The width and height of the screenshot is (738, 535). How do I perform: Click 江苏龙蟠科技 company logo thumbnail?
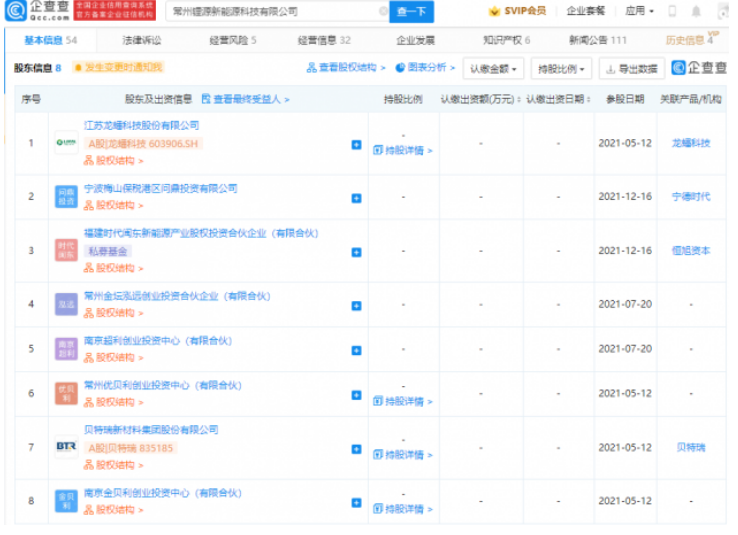click(66, 143)
